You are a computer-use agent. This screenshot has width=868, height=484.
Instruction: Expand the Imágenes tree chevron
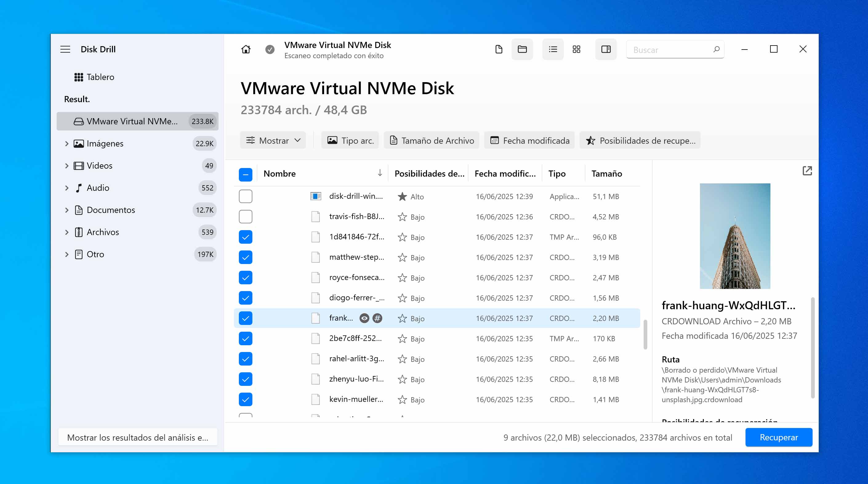coord(66,143)
